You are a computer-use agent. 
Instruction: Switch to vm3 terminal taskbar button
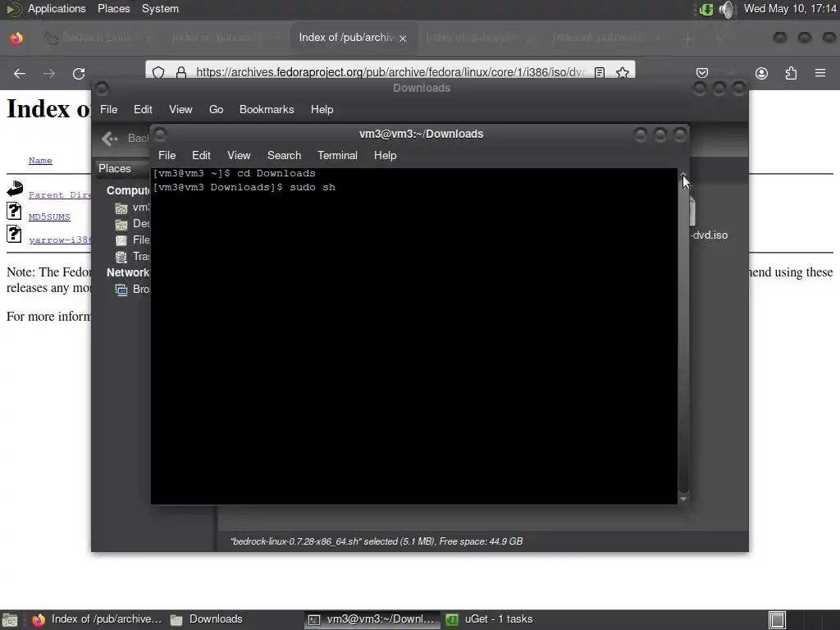pyautogui.click(x=372, y=619)
